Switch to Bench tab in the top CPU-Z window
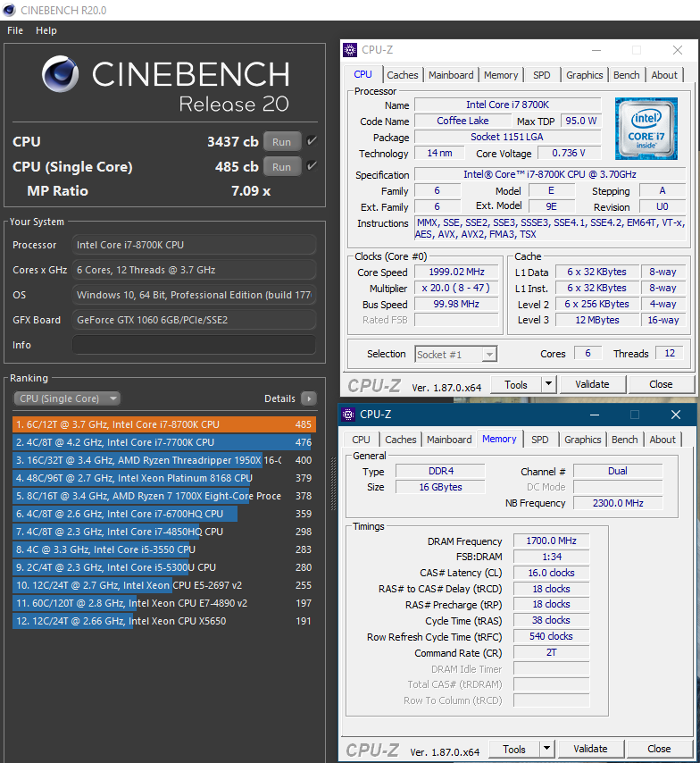 pyautogui.click(x=626, y=75)
